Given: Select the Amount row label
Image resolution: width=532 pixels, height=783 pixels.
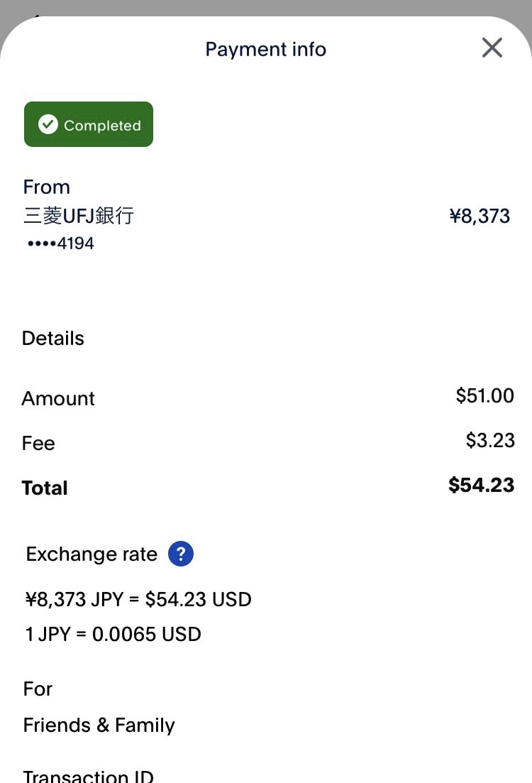Looking at the screenshot, I should tap(58, 398).
